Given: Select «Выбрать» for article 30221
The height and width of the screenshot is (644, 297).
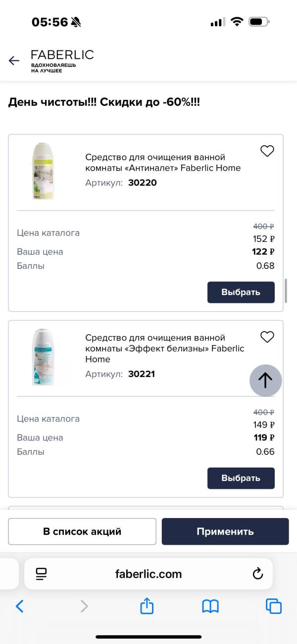Looking at the screenshot, I should point(241,478).
